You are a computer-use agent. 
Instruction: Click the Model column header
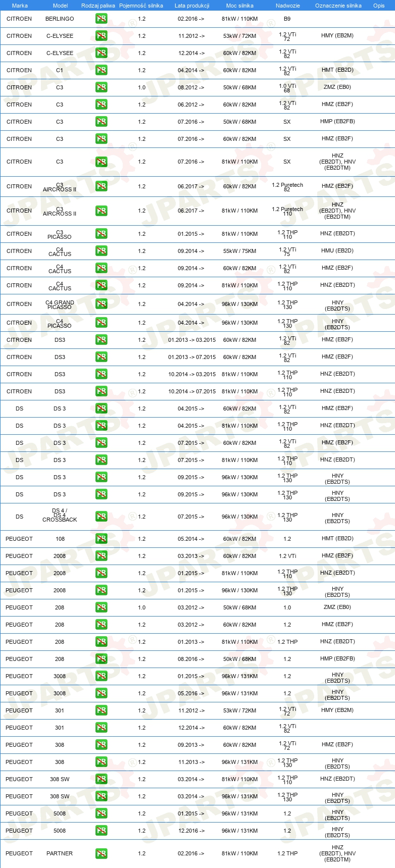pyautogui.click(x=61, y=6)
